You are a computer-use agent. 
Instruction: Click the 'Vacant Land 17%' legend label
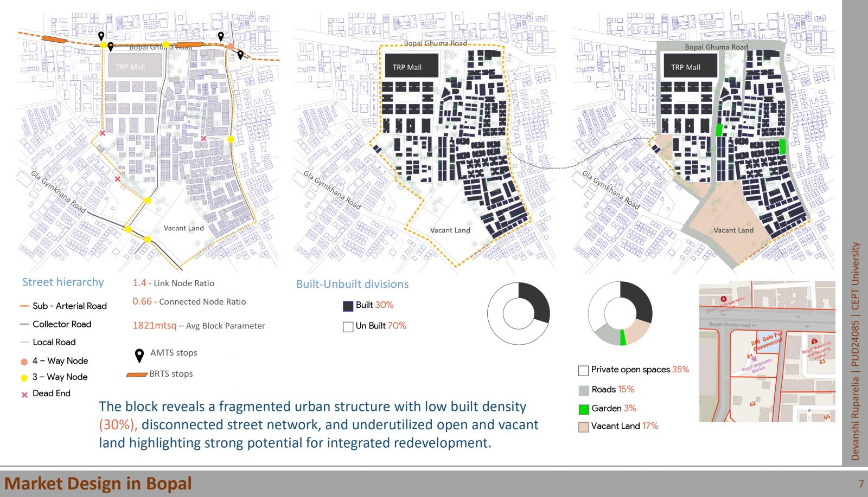[x=625, y=426]
